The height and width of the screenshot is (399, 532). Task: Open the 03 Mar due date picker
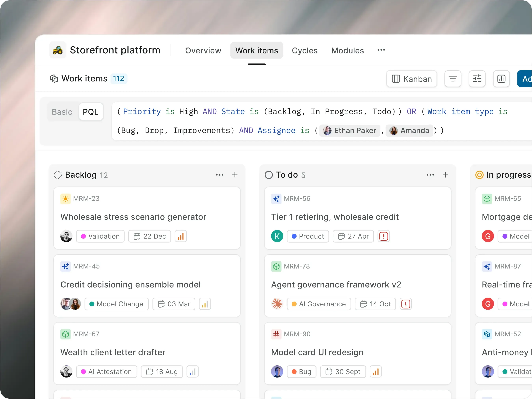click(174, 304)
